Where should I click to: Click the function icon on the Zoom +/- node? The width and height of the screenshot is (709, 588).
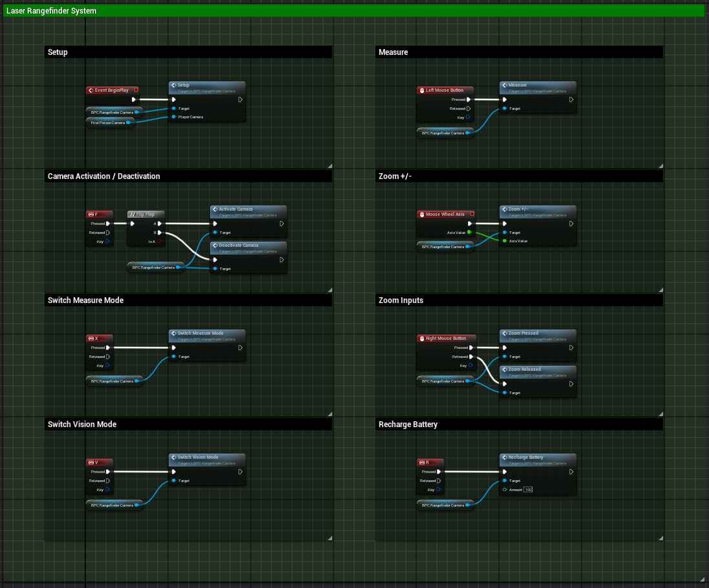pyautogui.click(x=505, y=209)
